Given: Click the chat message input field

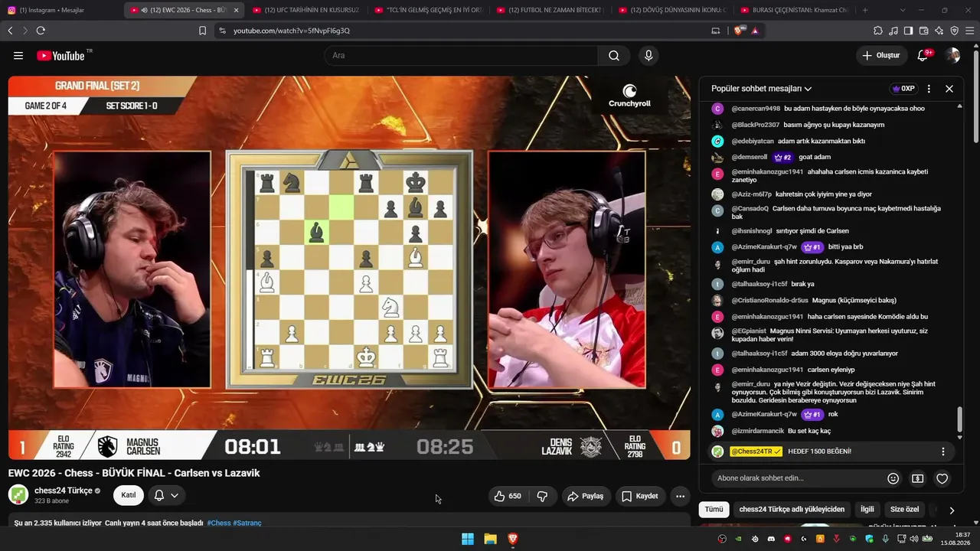Looking at the screenshot, I should point(796,478).
